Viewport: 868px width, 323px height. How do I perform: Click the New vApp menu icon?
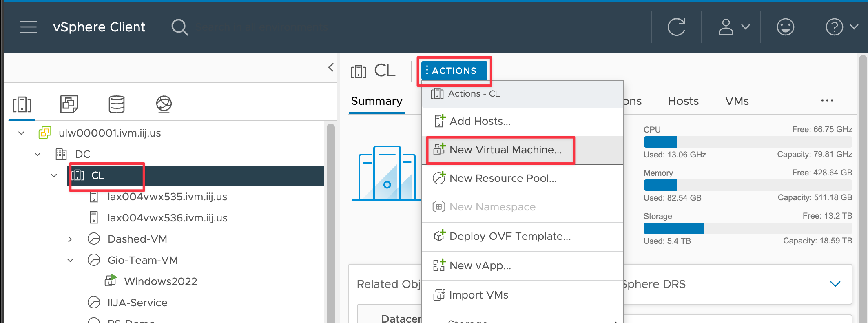[439, 265]
